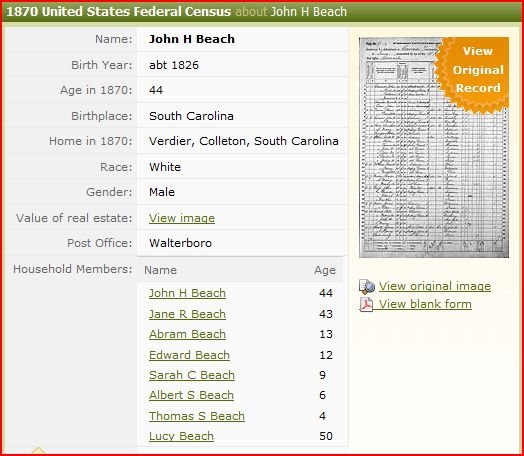The image size is (524, 456).
Task: Open the View original image link
Action: [435, 286]
